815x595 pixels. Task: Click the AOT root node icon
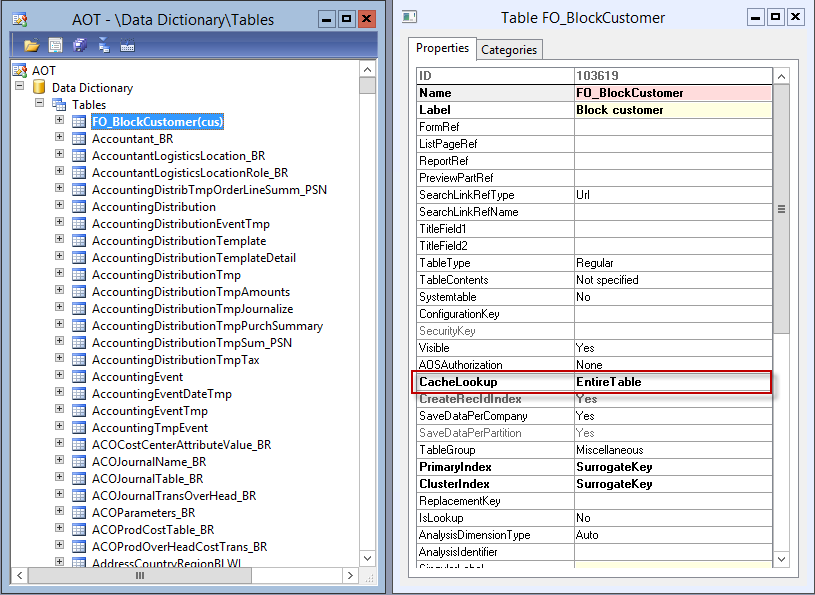pyautogui.click(x=20, y=70)
